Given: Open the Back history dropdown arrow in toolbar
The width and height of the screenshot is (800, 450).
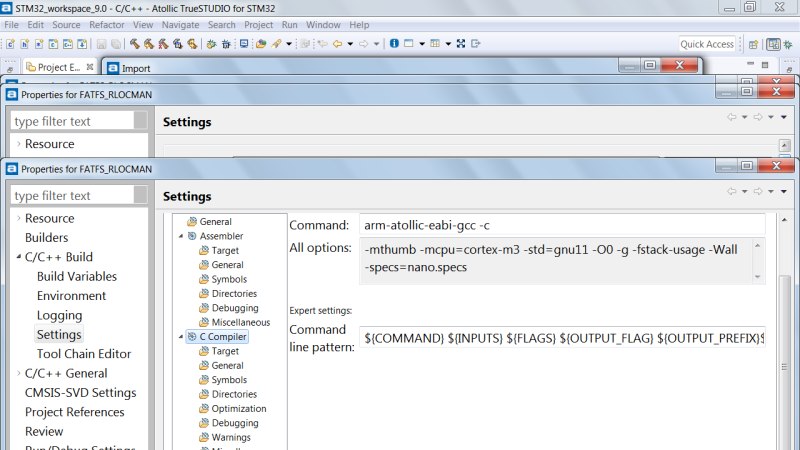Looking at the screenshot, I should (350, 44).
